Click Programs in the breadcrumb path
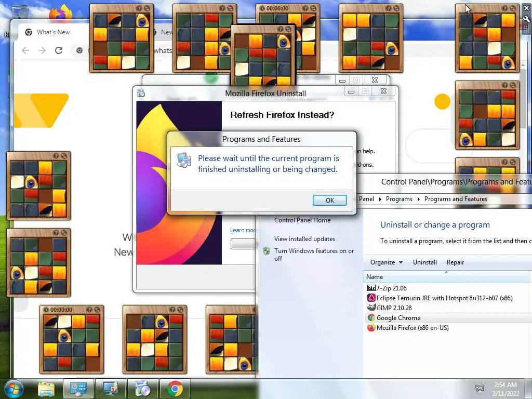Image resolution: width=532 pixels, height=399 pixels. pos(399,199)
